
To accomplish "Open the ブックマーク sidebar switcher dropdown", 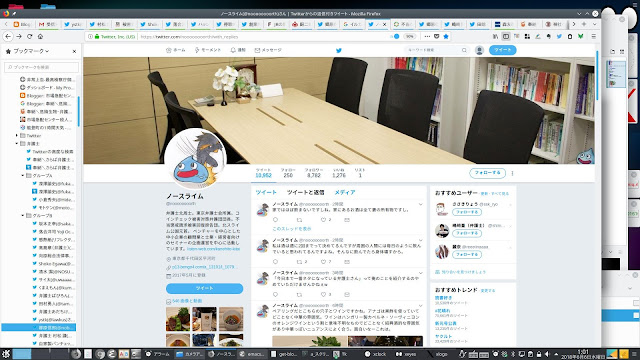I will coord(31,51).
